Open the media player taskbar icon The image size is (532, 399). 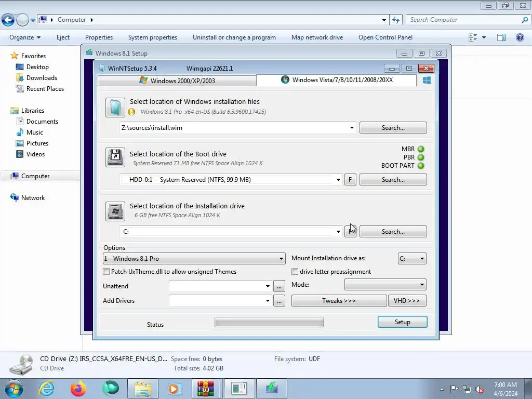(175, 389)
